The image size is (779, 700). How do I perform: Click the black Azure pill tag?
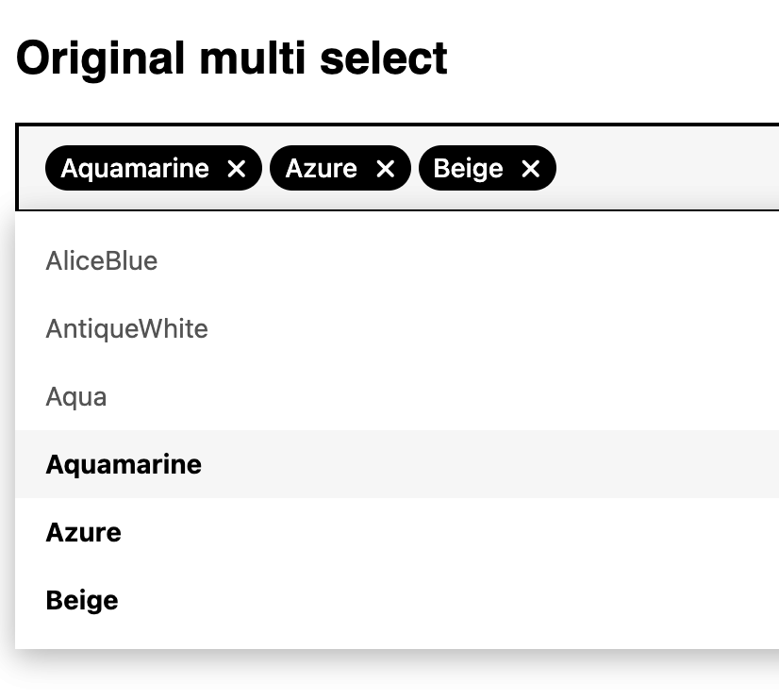pos(322,169)
